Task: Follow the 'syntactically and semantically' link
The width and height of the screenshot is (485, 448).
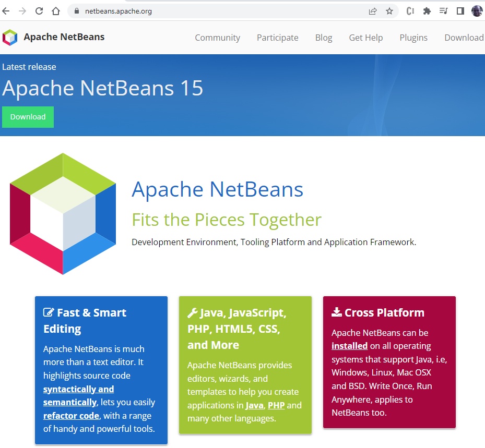Action: click(x=78, y=395)
